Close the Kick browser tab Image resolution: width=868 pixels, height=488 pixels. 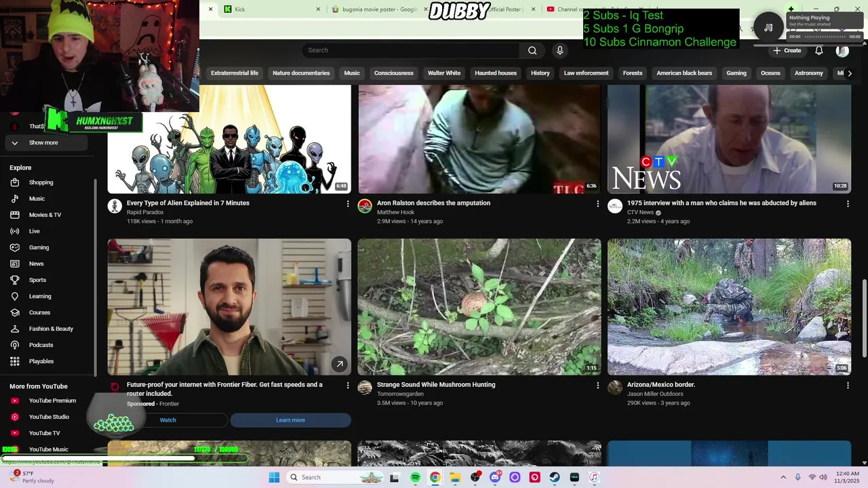[x=319, y=9]
